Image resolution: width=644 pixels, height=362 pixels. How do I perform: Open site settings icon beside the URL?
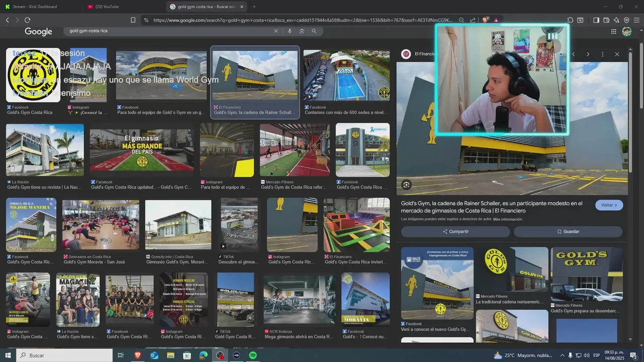tap(146, 20)
